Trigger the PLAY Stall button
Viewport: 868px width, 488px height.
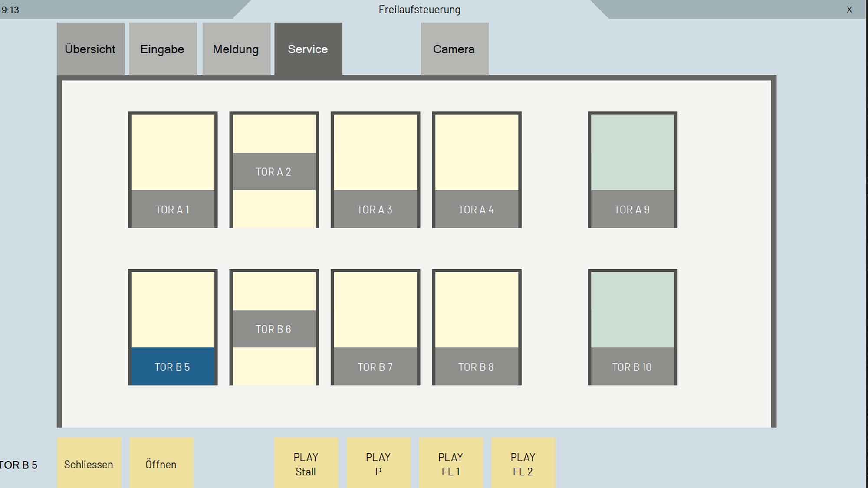pos(306,464)
